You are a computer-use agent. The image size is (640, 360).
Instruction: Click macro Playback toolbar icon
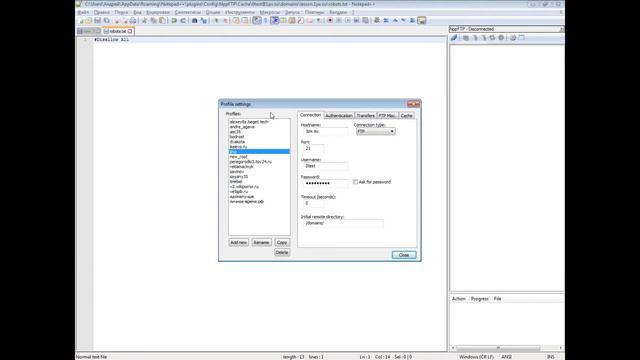pyautogui.click(x=348, y=20)
